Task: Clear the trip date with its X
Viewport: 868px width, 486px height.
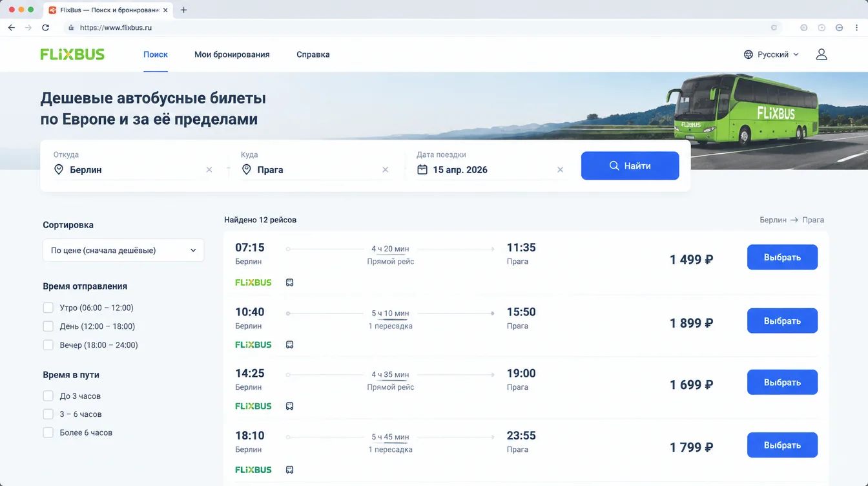Action: pyautogui.click(x=560, y=170)
